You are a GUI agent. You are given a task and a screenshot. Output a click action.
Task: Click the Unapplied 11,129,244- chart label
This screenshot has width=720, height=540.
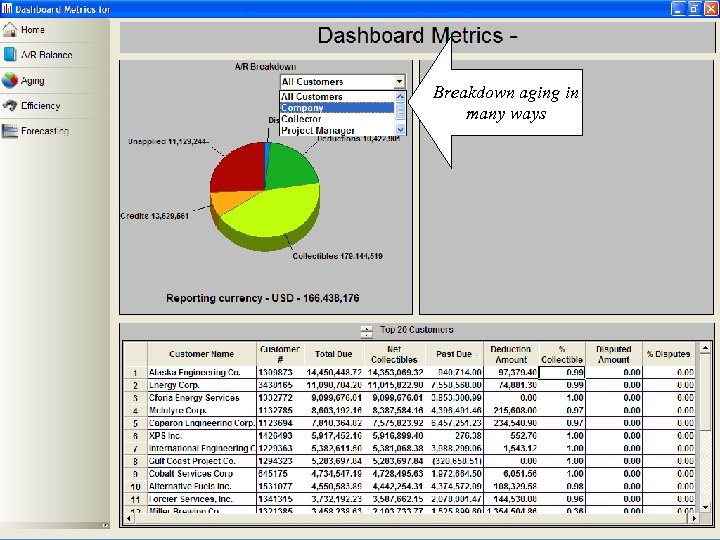[x=169, y=141]
